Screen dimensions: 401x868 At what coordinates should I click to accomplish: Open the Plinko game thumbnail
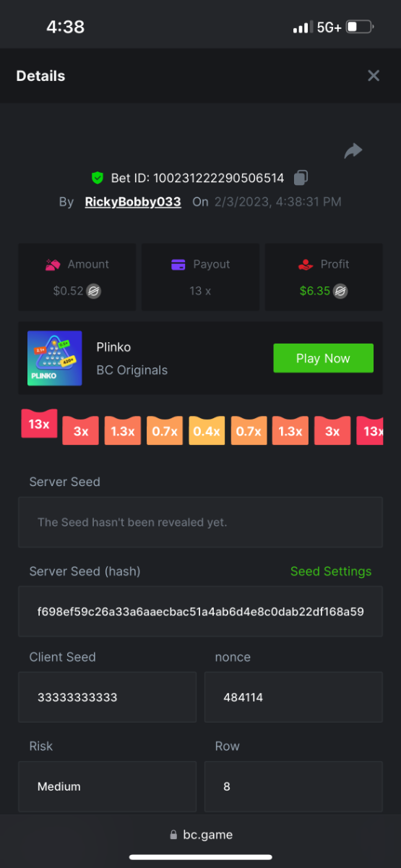click(54, 358)
